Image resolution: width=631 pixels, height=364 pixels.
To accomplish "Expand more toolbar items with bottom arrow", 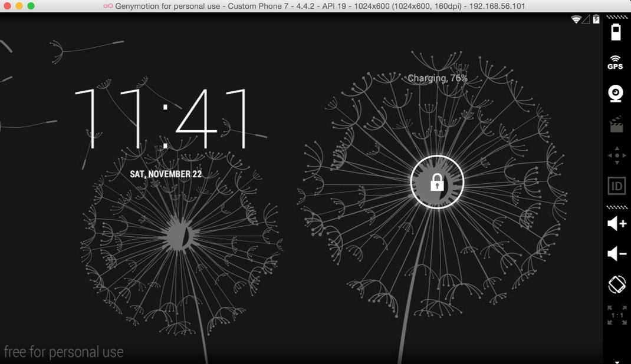I will pyautogui.click(x=617, y=361).
